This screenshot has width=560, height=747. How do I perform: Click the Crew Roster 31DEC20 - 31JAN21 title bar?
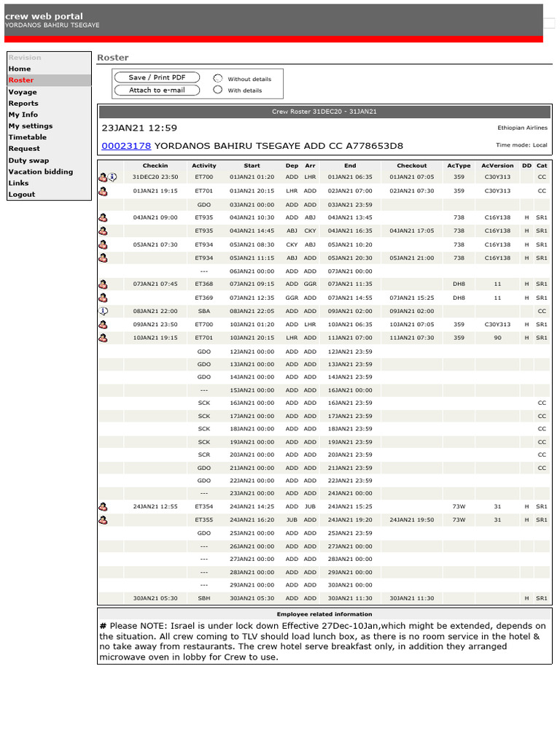click(x=324, y=112)
